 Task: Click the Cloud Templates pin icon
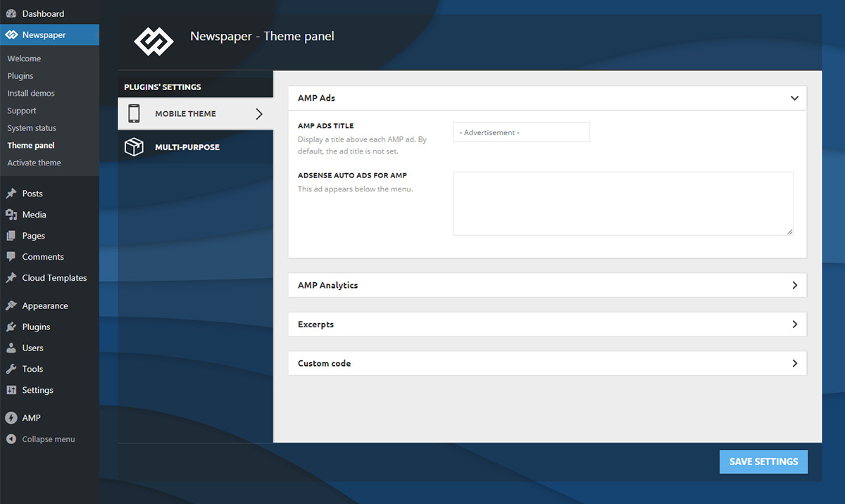11,278
